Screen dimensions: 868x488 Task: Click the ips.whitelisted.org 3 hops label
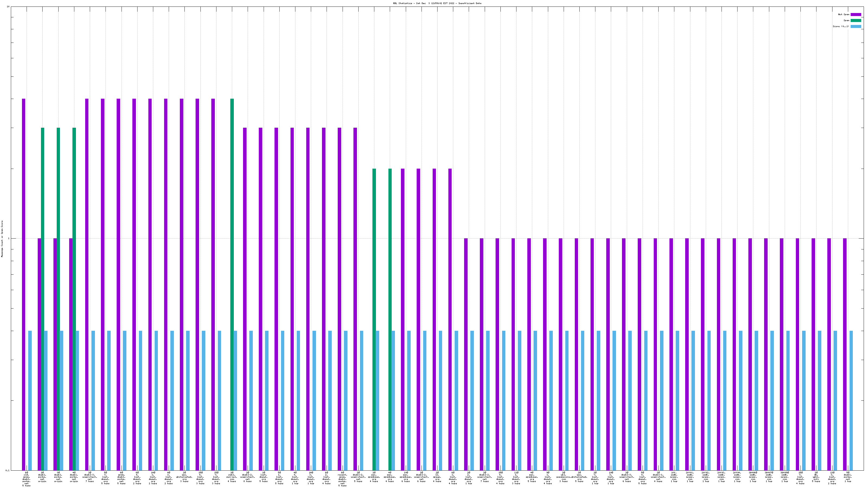[184, 477]
